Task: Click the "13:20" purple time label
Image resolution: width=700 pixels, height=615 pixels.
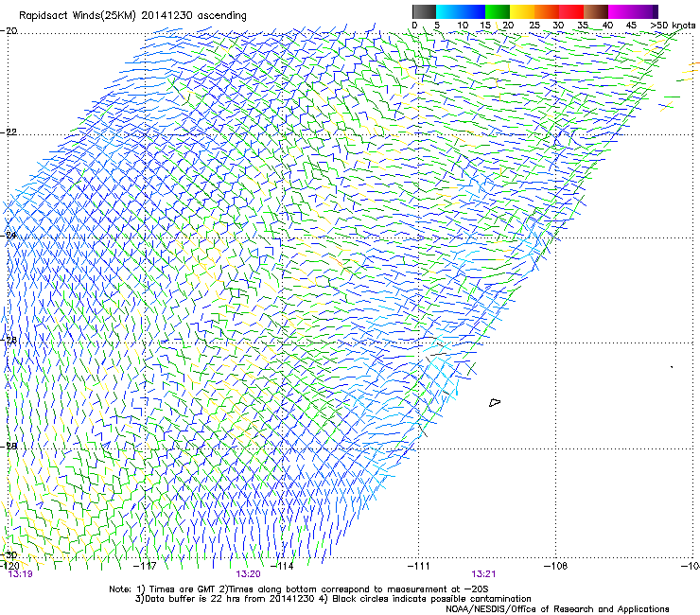Action: click(x=248, y=574)
